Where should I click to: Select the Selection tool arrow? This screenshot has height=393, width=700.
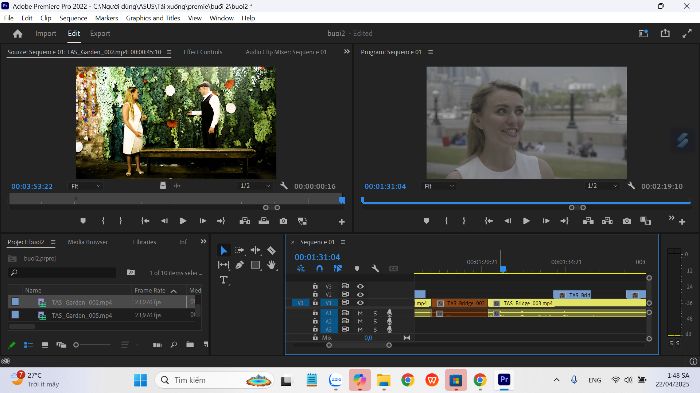coord(224,251)
